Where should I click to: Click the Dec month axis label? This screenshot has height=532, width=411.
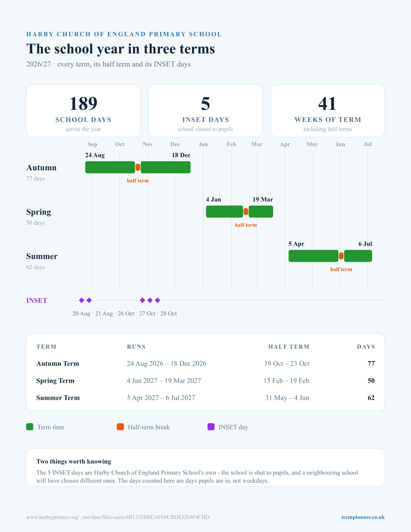(175, 144)
